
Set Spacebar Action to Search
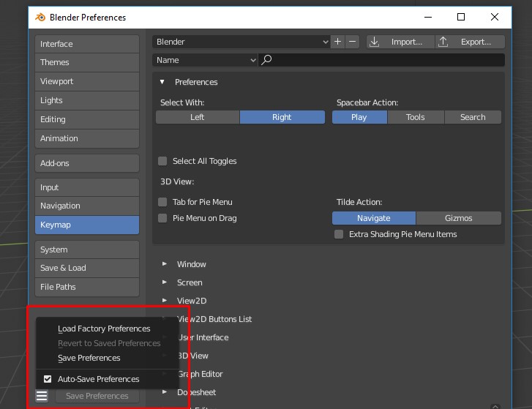pos(473,117)
